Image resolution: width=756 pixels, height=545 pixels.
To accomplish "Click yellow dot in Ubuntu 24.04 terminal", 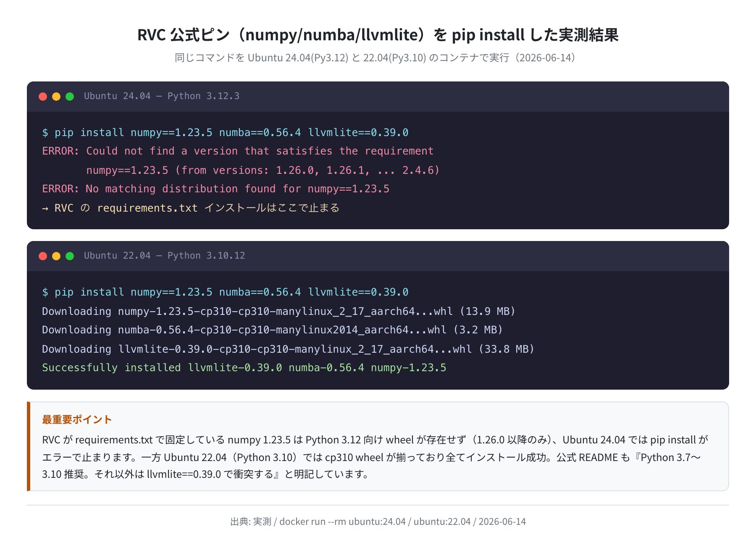I will pos(56,97).
